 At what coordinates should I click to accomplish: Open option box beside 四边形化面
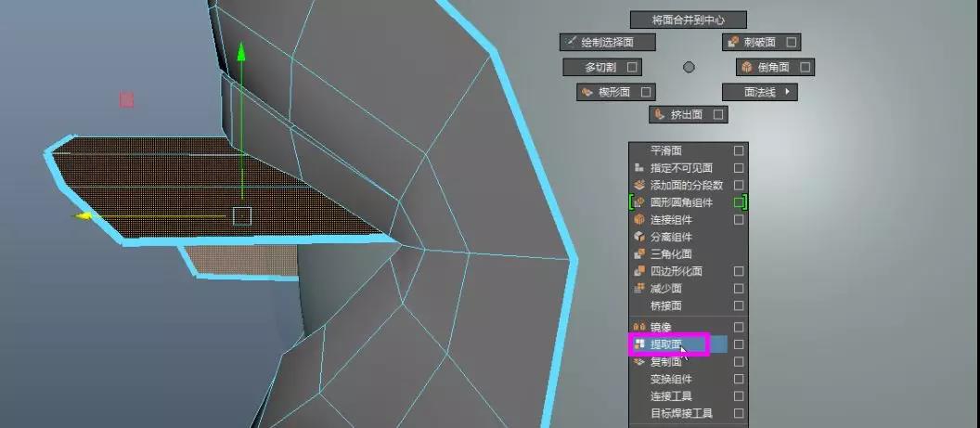(739, 272)
